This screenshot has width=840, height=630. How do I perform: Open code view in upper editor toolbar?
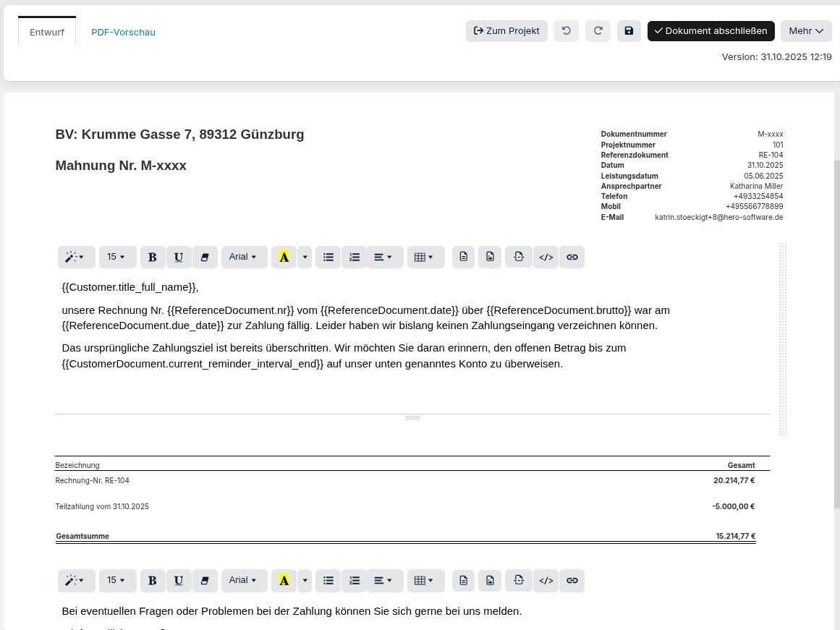pos(546,257)
